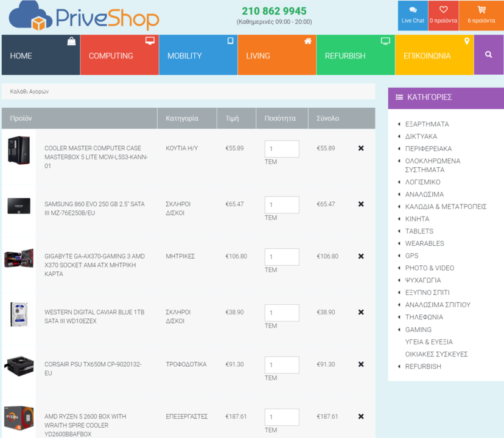Edit quantity for Cooler Master case
This screenshot has height=438, width=504.
coord(282,149)
